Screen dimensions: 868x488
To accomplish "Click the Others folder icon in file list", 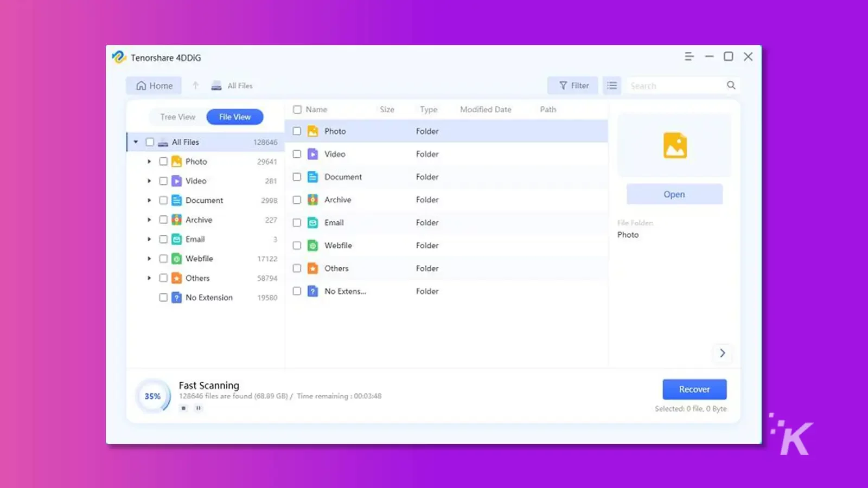I will tap(313, 268).
